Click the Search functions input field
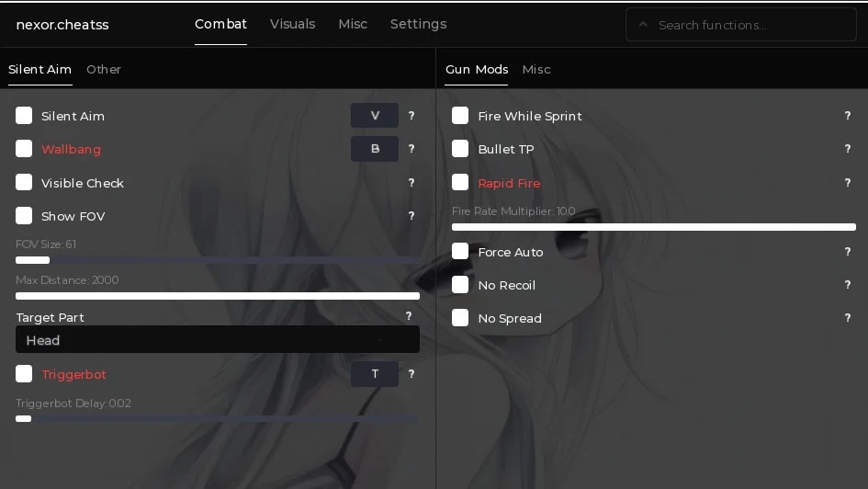Image resolution: width=868 pixels, height=489 pixels. tap(741, 25)
